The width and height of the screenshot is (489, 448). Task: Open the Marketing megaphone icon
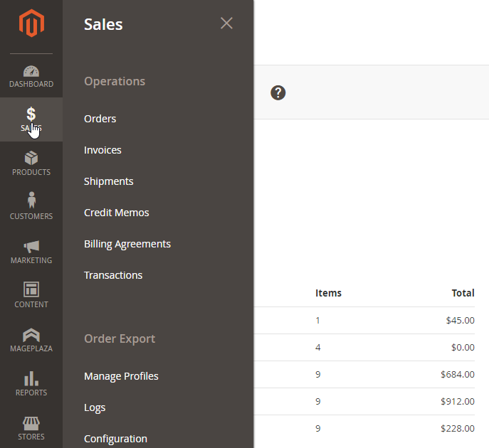(x=31, y=247)
